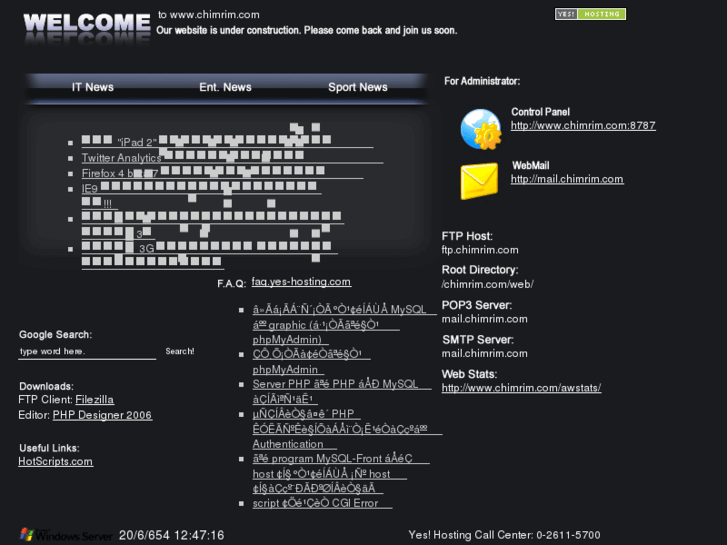Click the SMTP Server mail.chimrim.com value
Viewport: 727px width, 545px height.
[x=485, y=353]
